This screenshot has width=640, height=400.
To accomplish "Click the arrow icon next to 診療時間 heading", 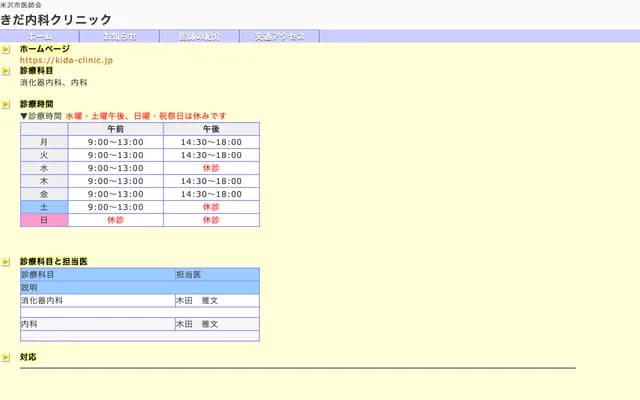I will pyautogui.click(x=6, y=104).
